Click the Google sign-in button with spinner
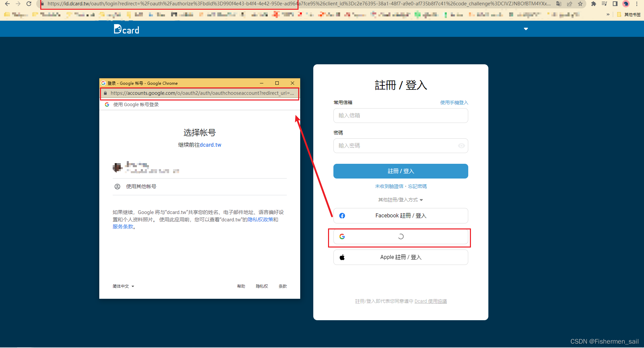Image resolution: width=644 pixels, height=348 pixels. [401, 236]
